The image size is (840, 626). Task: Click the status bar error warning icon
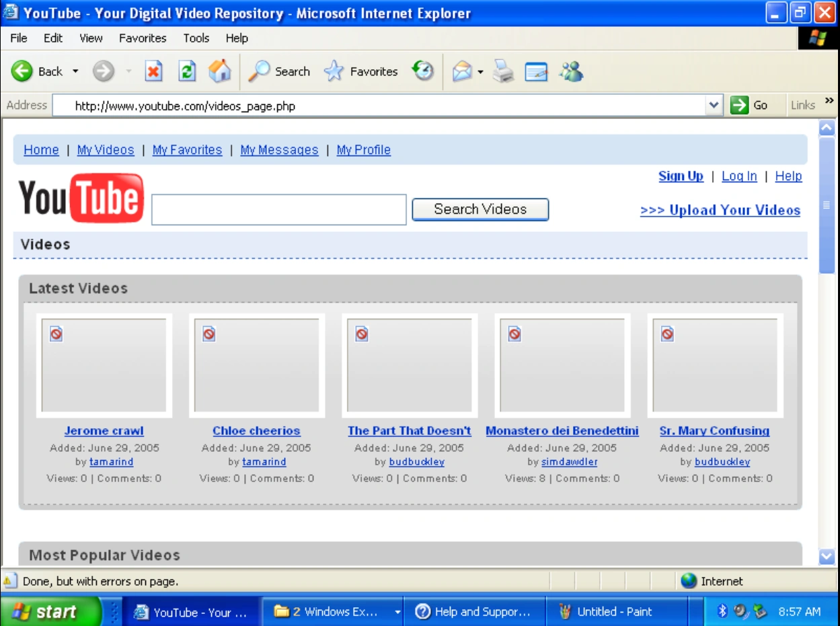click(9, 581)
